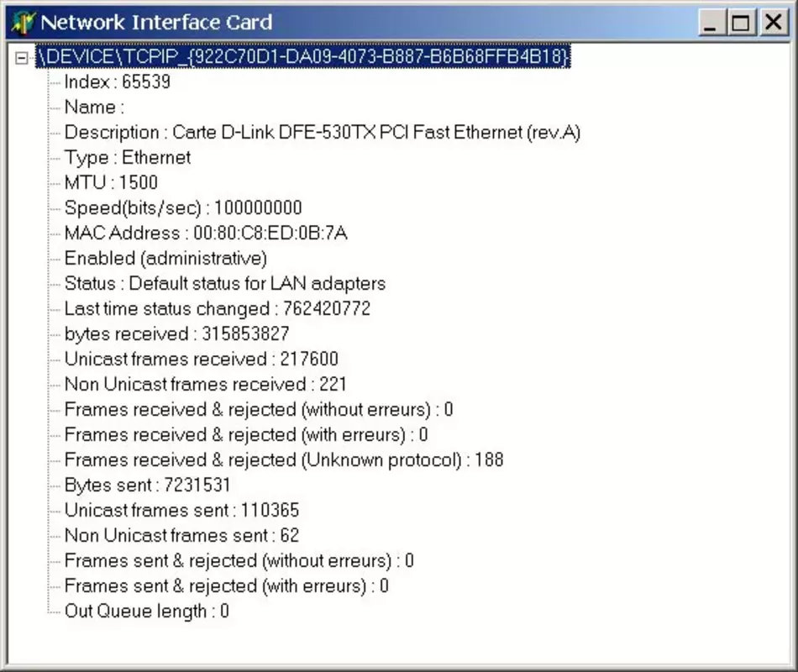Close the Network Interface Card window
Viewport: 798px width, 672px height.
pyautogui.click(x=774, y=23)
